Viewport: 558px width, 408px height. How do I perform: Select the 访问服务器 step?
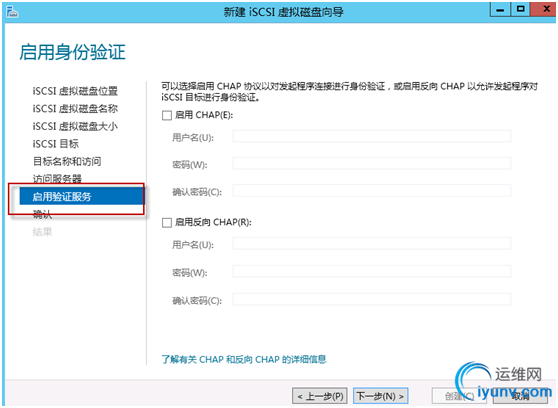57,179
